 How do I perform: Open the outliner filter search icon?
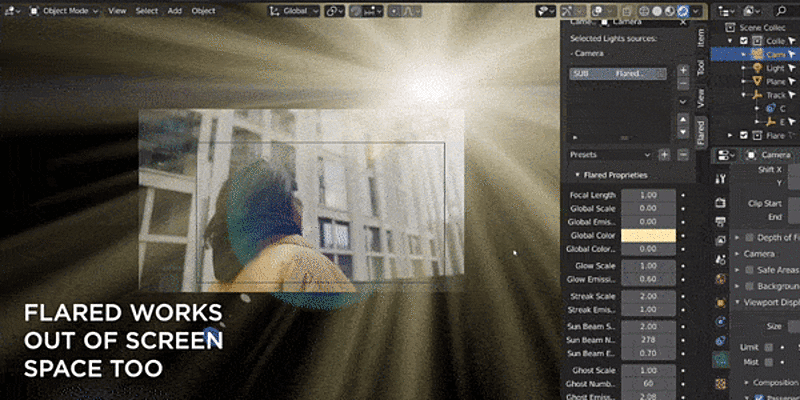tap(781, 11)
